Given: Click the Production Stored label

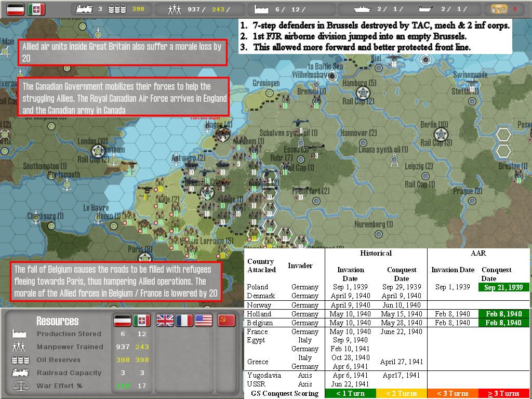Looking at the screenshot, I should click(x=69, y=334).
